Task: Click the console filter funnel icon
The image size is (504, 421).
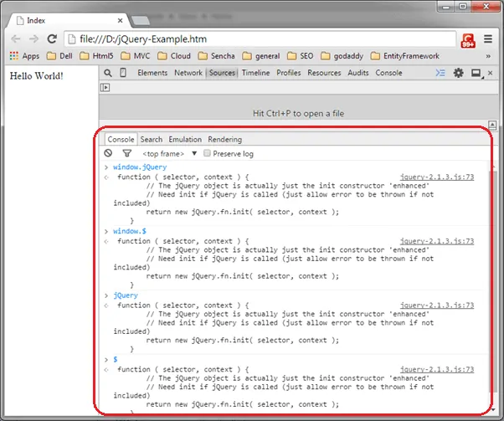Action: coord(127,153)
